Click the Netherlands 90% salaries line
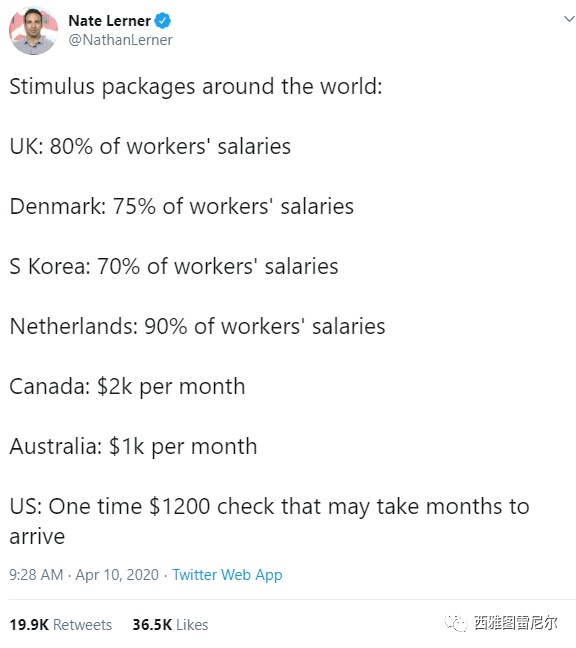 pyautogui.click(x=197, y=326)
